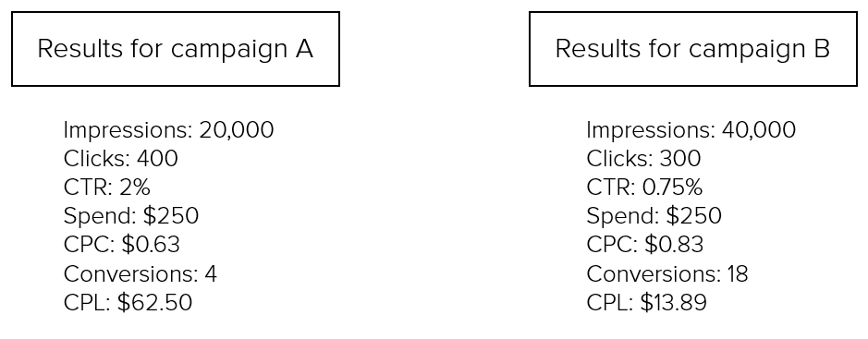Viewport: 868px width, 339px height.
Task: Click campaign A CTR: 2% text
Action: [107, 188]
